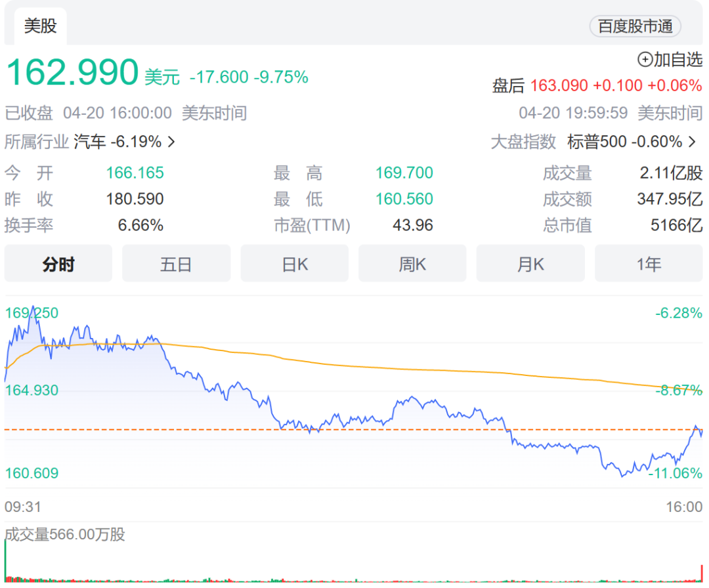Expand the 标普500 index details chevron
This screenshot has width=709, height=588.
click(x=691, y=141)
